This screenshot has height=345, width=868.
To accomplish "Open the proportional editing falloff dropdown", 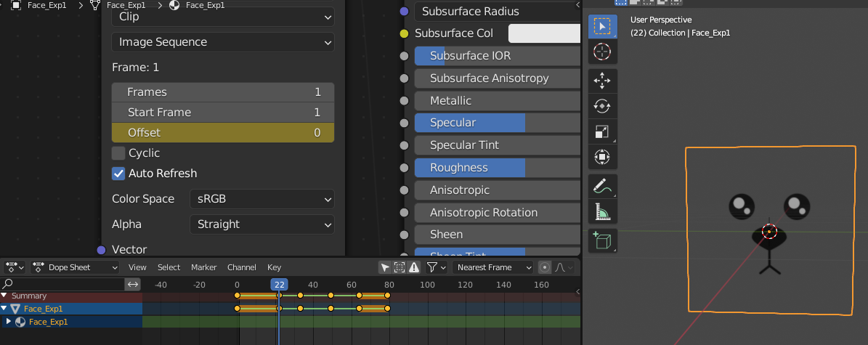I will [563, 267].
